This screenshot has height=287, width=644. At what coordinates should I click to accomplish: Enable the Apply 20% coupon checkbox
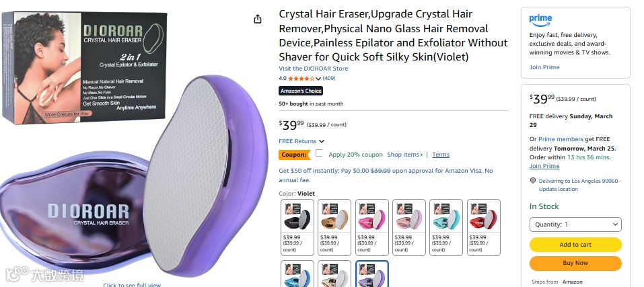coord(319,153)
